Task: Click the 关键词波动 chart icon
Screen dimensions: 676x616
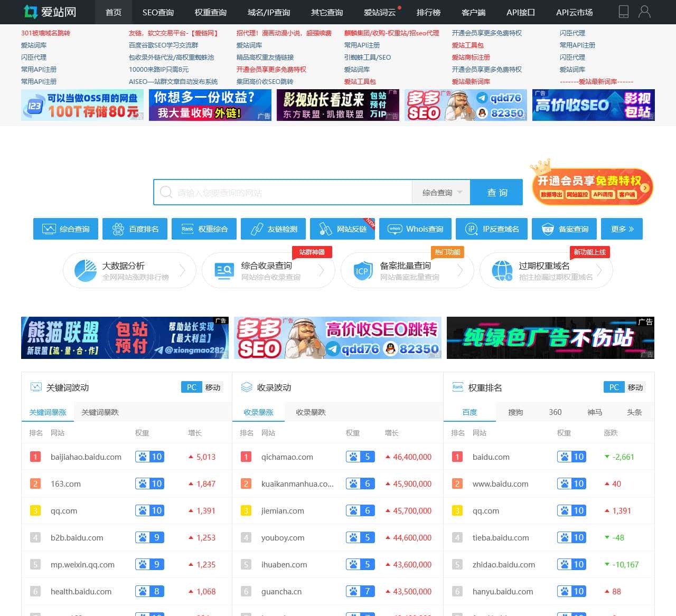Action: point(36,387)
